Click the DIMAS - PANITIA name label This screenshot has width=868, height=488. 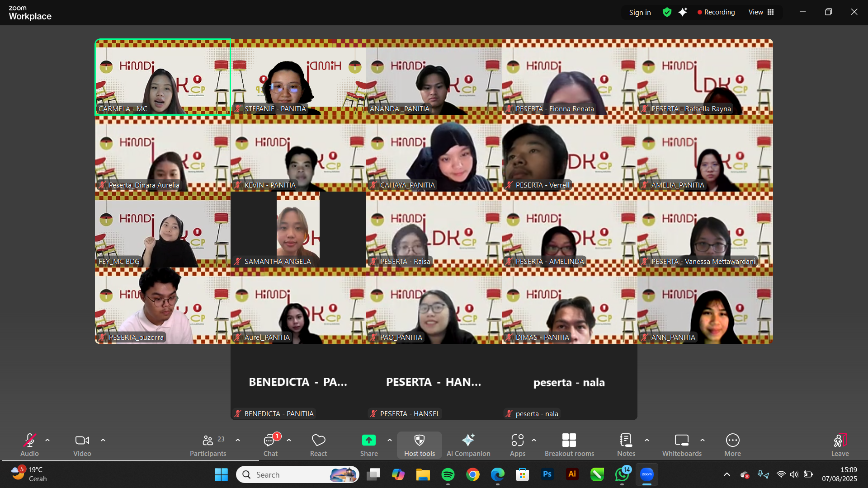[x=542, y=337]
